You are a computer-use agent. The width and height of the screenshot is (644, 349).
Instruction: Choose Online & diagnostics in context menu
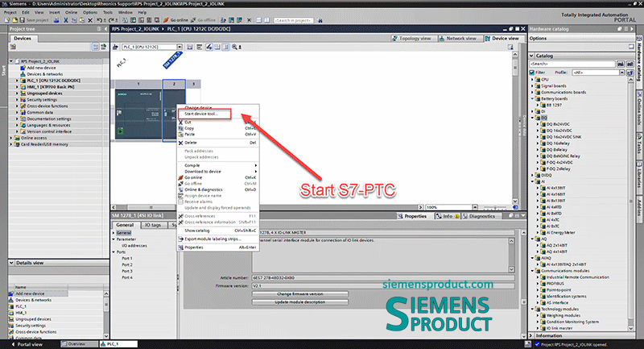pos(217,189)
